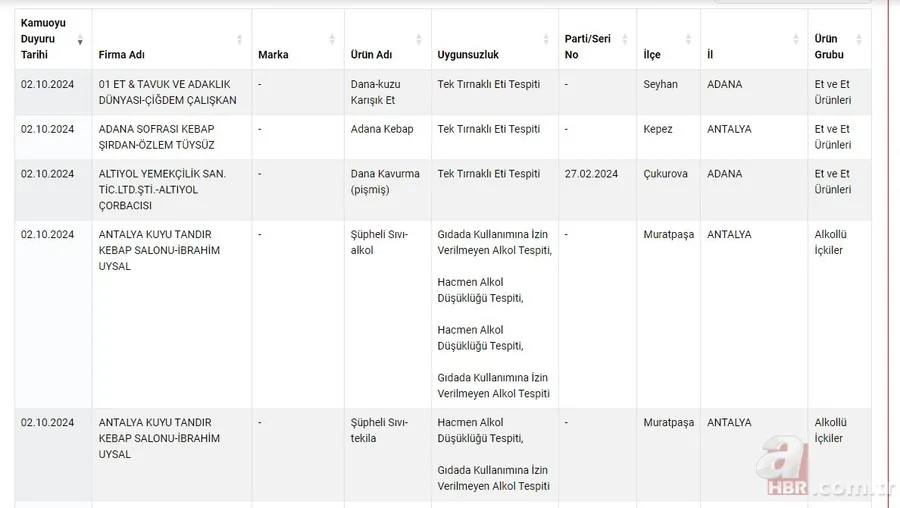
Task: Select the 01 ET & TAVUK firm row
Action: (x=167, y=92)
